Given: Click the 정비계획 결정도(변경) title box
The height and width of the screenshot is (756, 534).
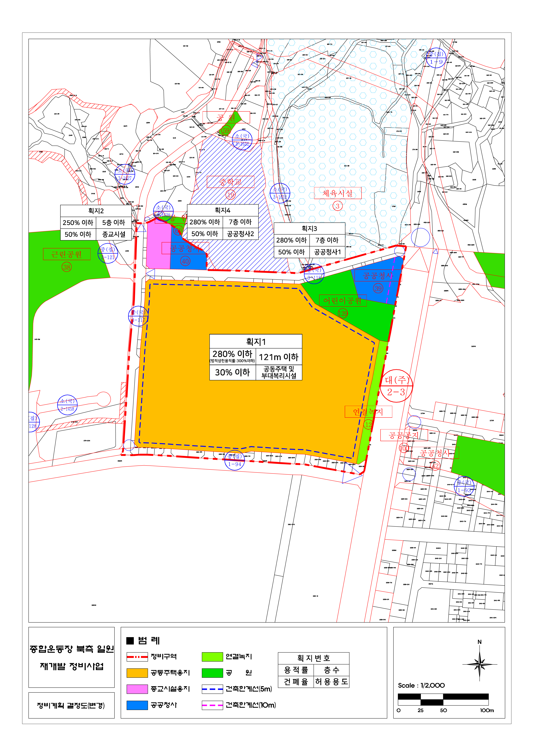Looking at the screenshot, I should tap(71, 705).
